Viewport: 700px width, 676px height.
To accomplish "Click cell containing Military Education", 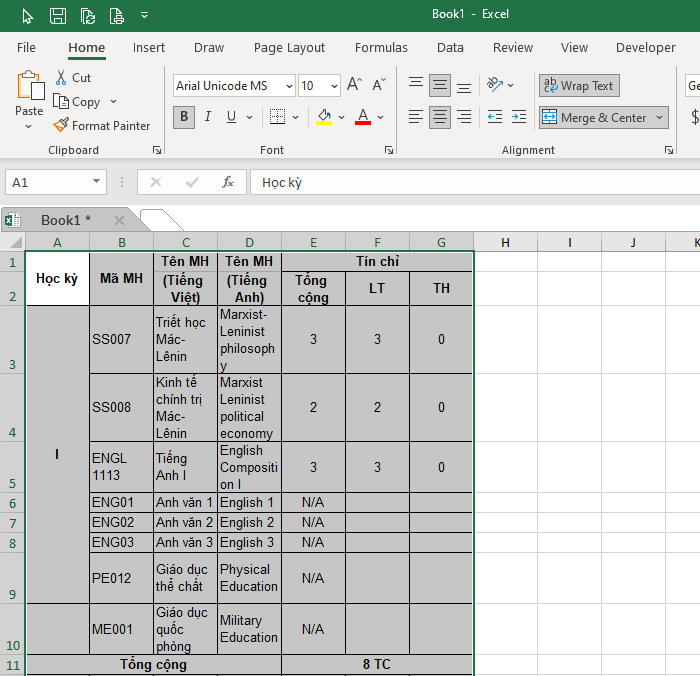I will pos(249,629).
